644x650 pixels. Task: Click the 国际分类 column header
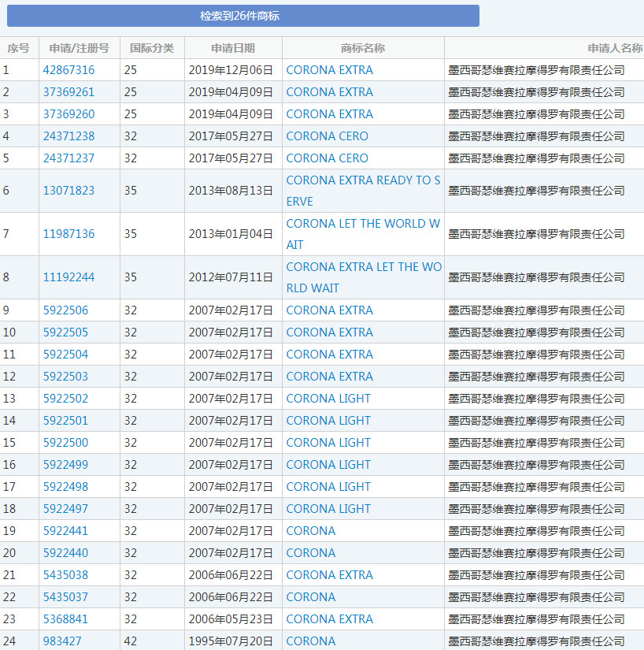[152, 48]
